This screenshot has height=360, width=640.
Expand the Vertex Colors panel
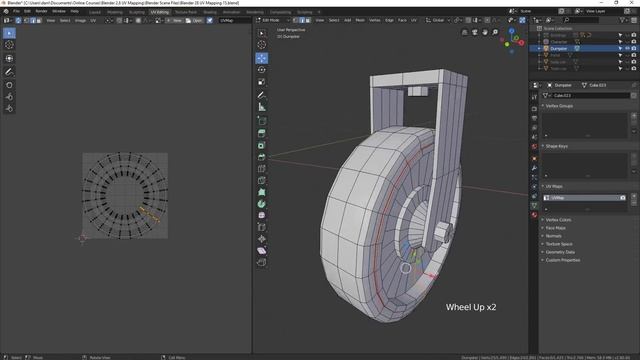(x=558, y=220)
